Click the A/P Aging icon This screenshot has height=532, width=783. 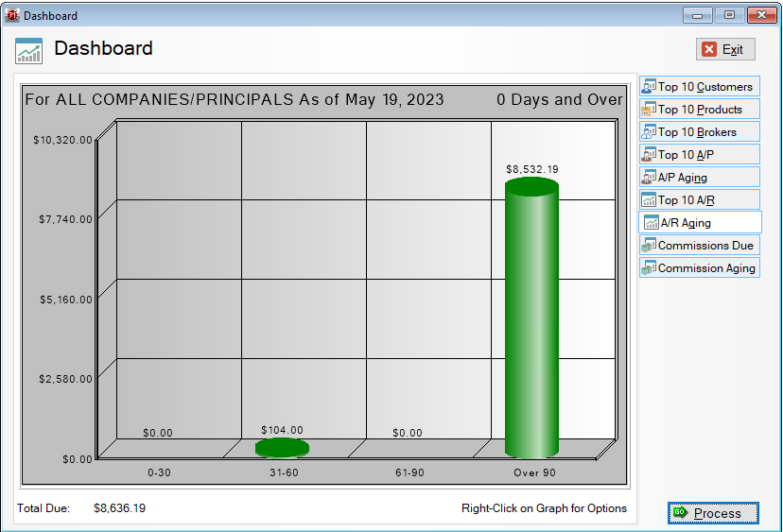click(648, 177)
